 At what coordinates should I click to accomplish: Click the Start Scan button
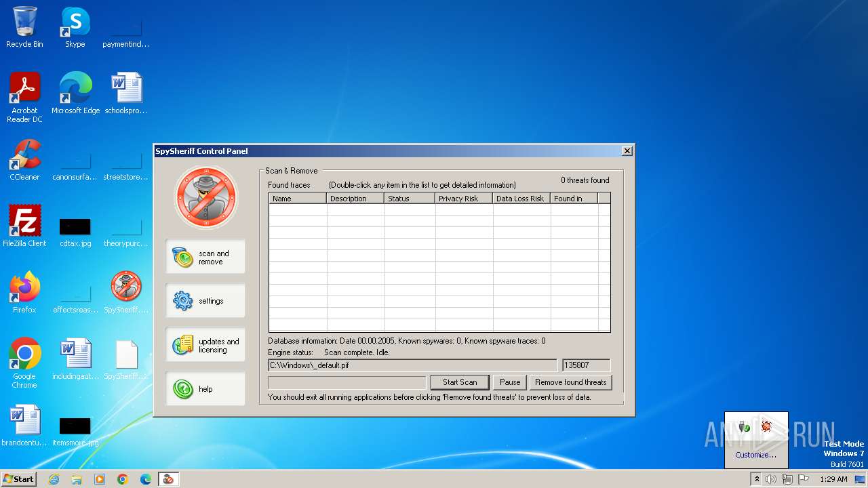(x=460, y=382)
